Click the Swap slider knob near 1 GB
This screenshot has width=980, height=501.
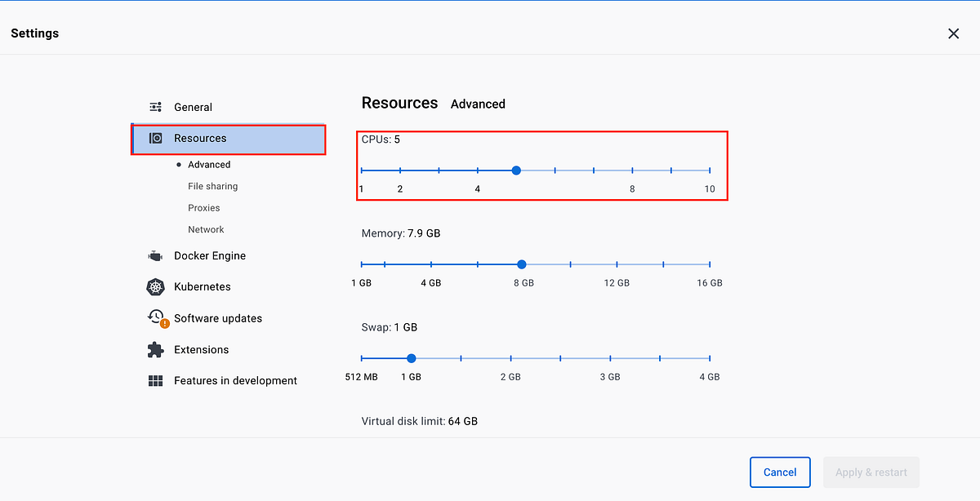411,358
